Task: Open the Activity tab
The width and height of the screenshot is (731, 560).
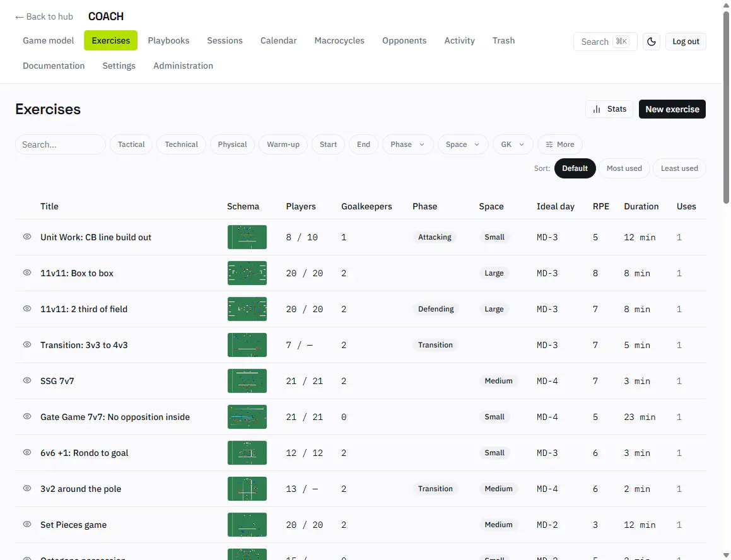Action: click(x=459, y=40)
